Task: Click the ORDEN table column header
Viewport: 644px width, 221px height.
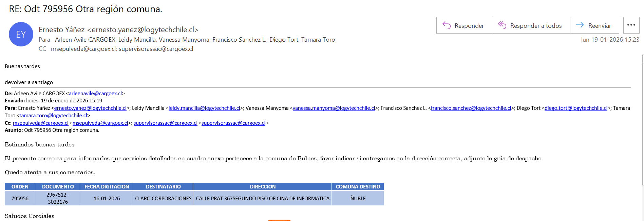Action: pos(20,187)
